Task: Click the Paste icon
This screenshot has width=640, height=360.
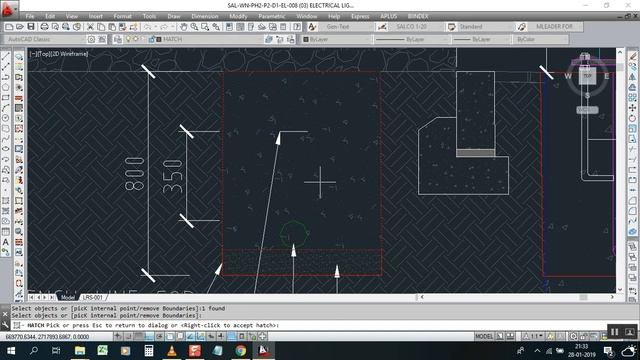Action: tap(111, 27)
